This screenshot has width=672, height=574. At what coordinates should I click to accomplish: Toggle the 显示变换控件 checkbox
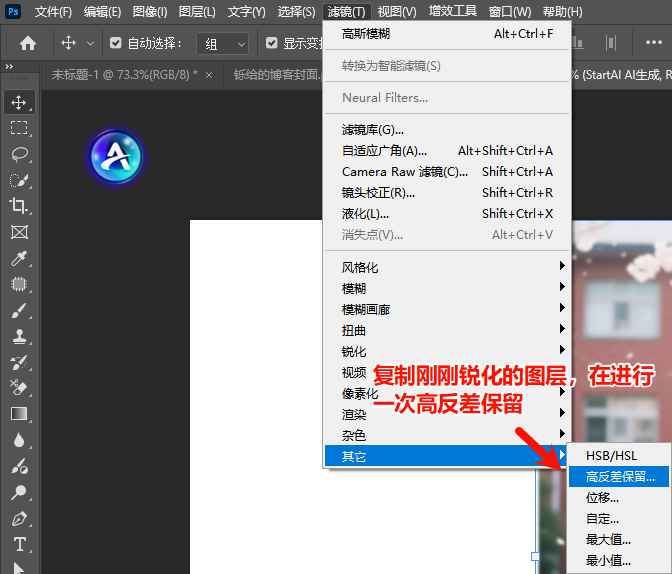point(272,43)
